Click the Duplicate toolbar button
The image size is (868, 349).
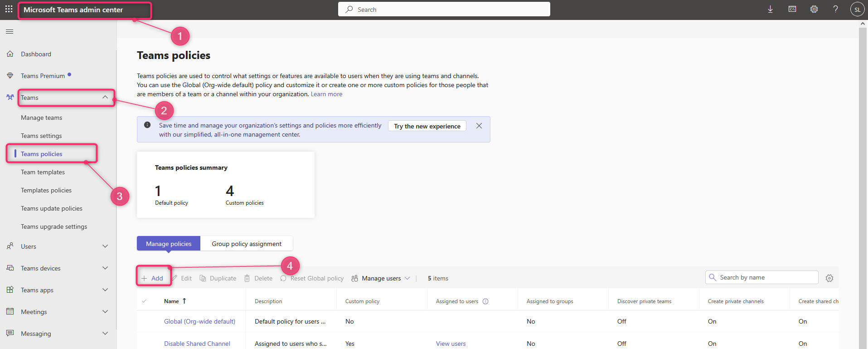point(218,278)
